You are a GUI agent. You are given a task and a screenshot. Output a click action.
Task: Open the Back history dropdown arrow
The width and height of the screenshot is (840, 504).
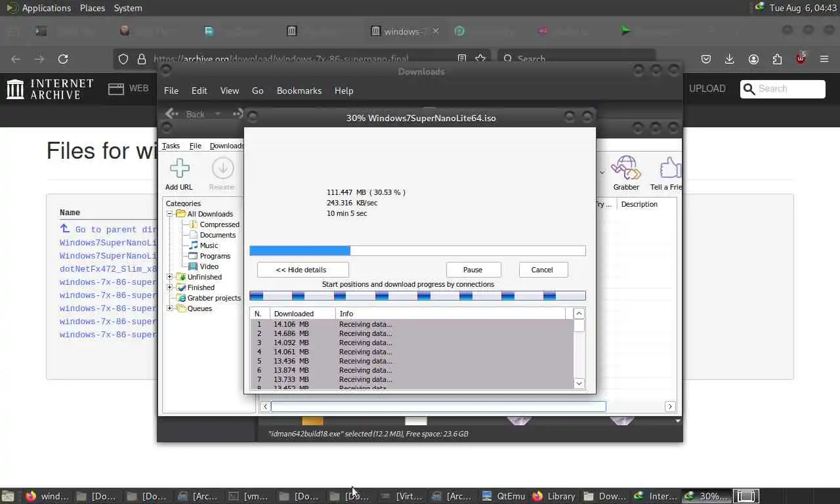tap(218, 114)
